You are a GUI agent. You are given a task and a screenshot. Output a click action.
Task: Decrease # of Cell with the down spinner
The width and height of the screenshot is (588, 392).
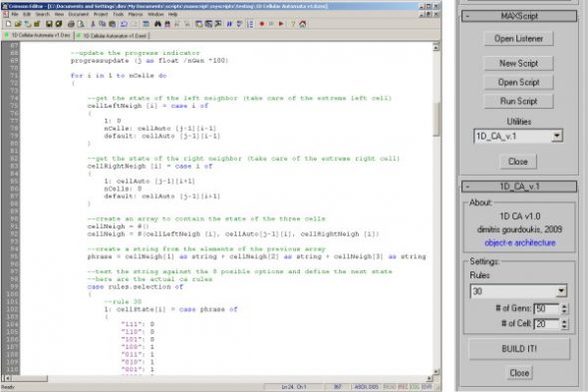(564, 326)
